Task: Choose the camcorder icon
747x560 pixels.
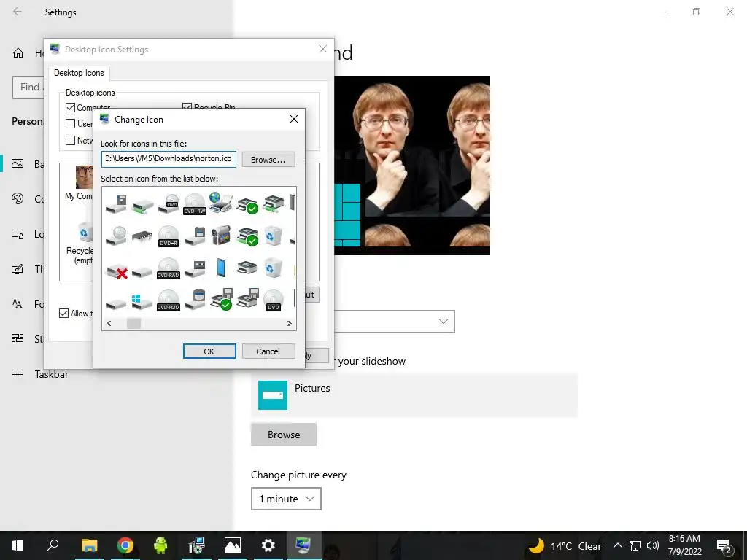Action: click(221, 236)
